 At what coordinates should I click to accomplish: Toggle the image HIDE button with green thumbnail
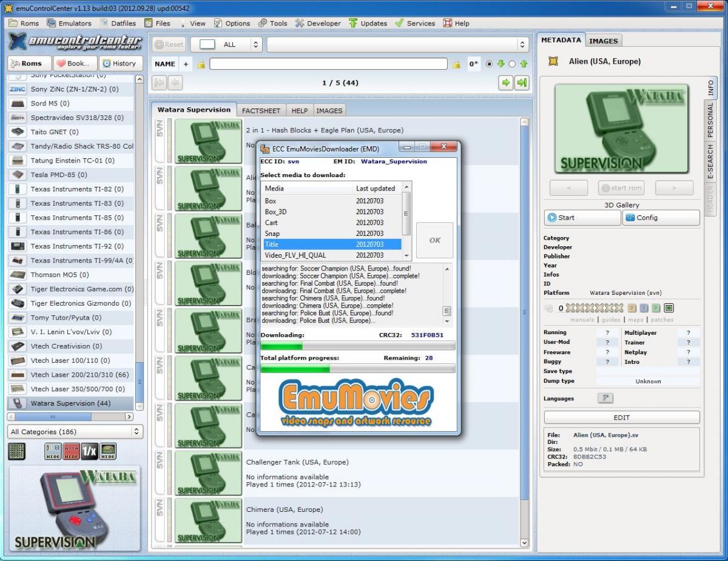point(108,451)
